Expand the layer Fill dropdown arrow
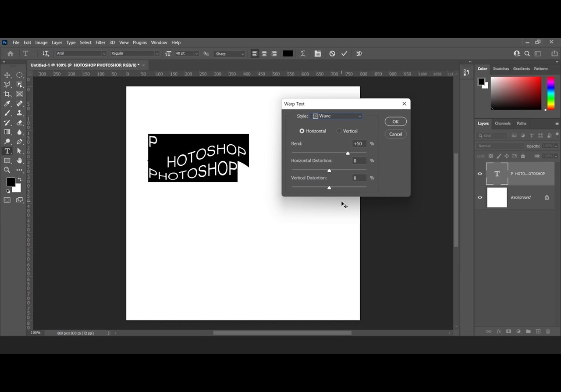The image size is (561, 392). 556,156
